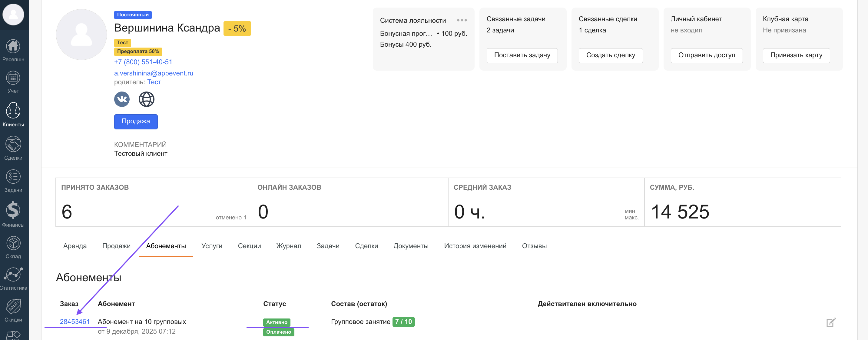Click the VK social profile icon

pyautogui.click(x=122, y=99)
